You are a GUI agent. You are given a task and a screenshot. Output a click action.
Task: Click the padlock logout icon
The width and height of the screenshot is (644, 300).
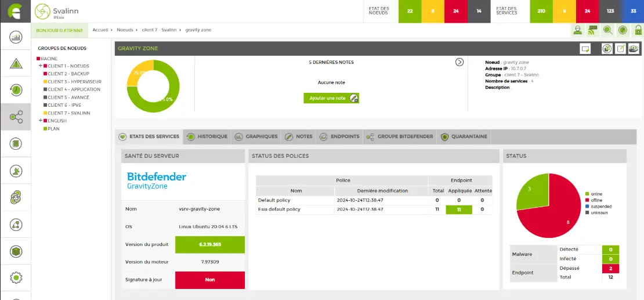(x=638, y=30)
